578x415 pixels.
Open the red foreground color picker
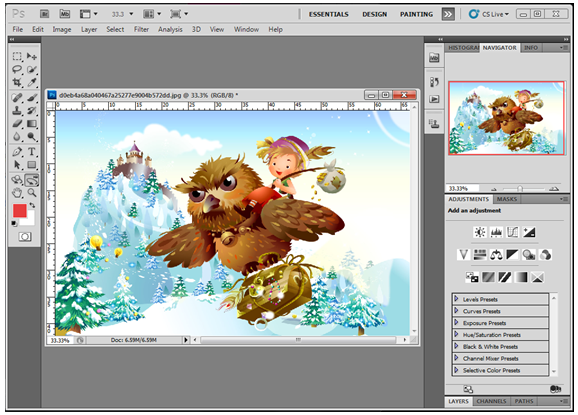pos(19,210)
